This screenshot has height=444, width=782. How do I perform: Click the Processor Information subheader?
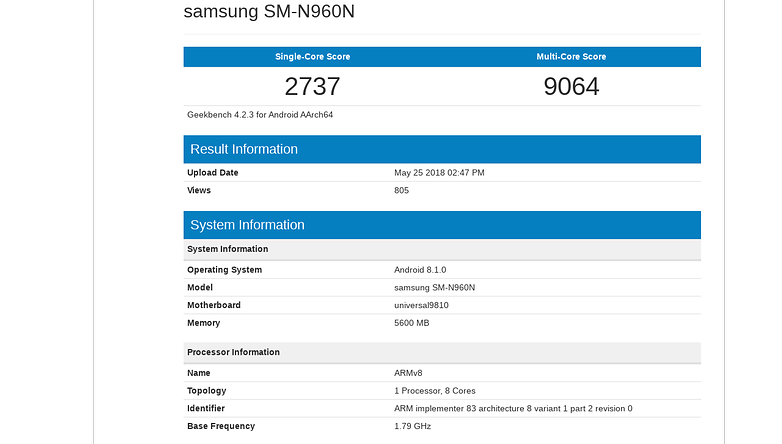[442, 352]
